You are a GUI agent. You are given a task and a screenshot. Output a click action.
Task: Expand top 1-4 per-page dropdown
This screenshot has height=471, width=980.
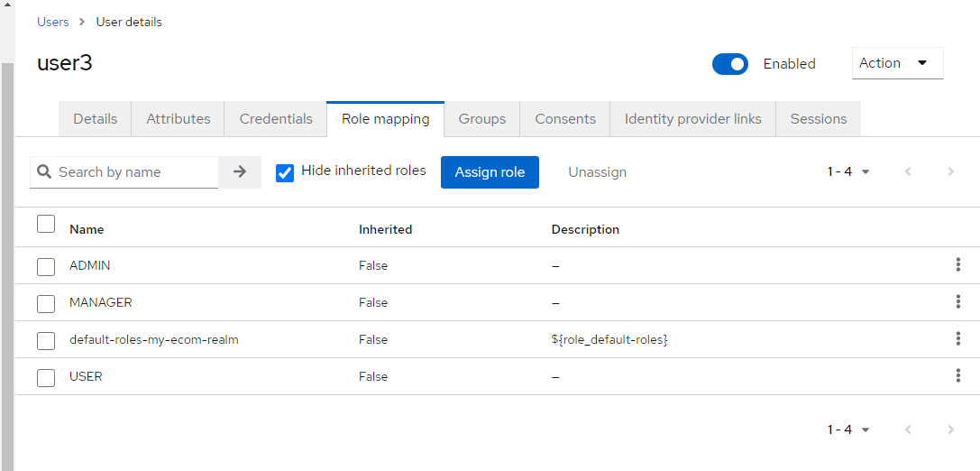click(x=848, y=171)
